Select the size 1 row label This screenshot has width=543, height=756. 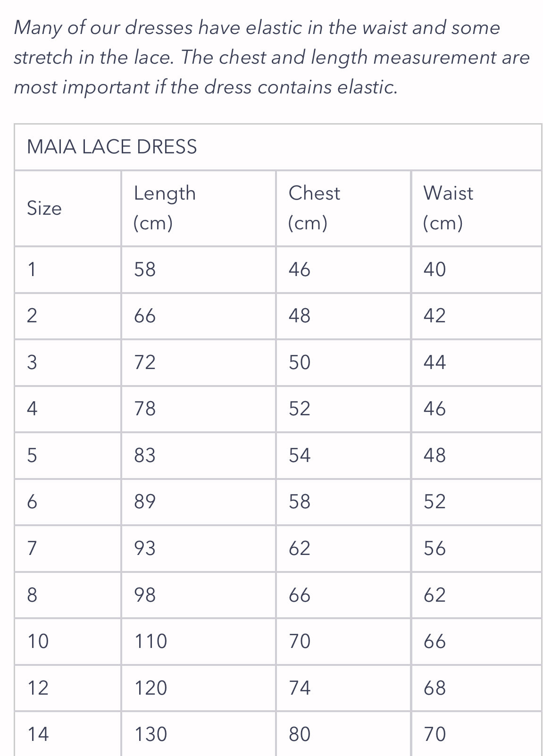32,269
